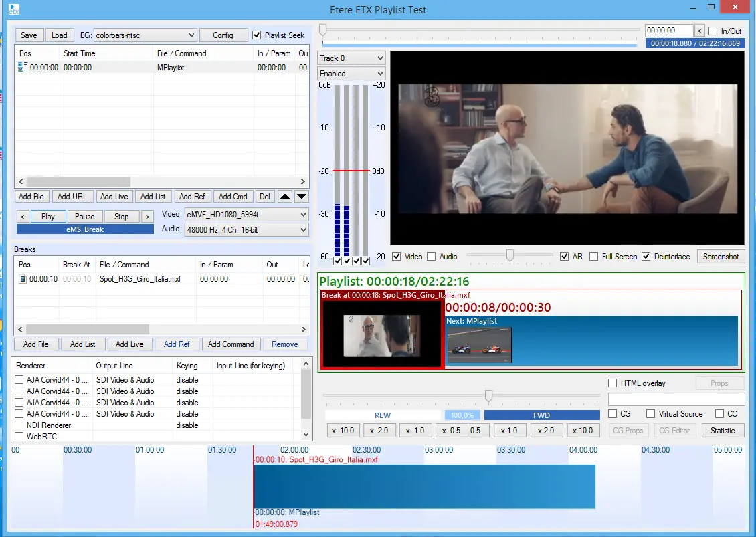Click the Break At column header in Breaks
Viewport: 756px width, 537px height.
pyautogui.click(x=76, y=265)
